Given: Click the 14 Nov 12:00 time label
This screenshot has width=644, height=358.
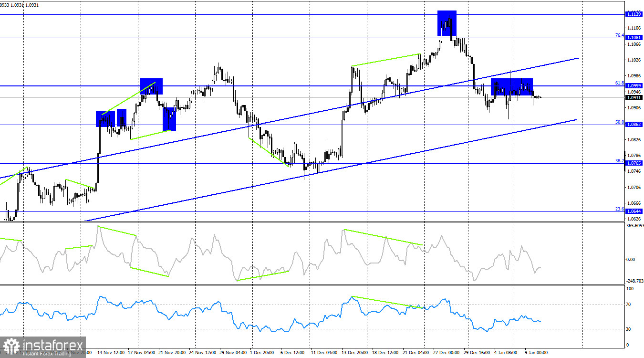Looking at the screenshot, I should click(x=111, y=353).
